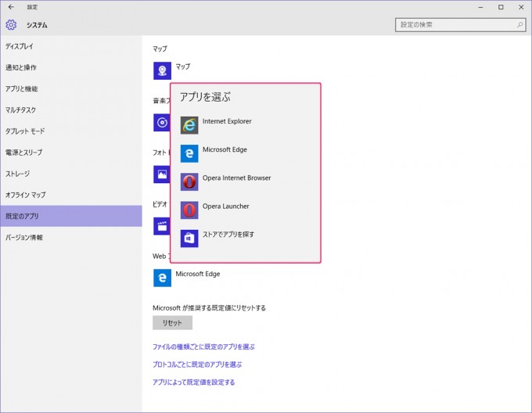532x413 pixels.
Task: Choose Opera Internet Browser entry
Action: point(245,181)
